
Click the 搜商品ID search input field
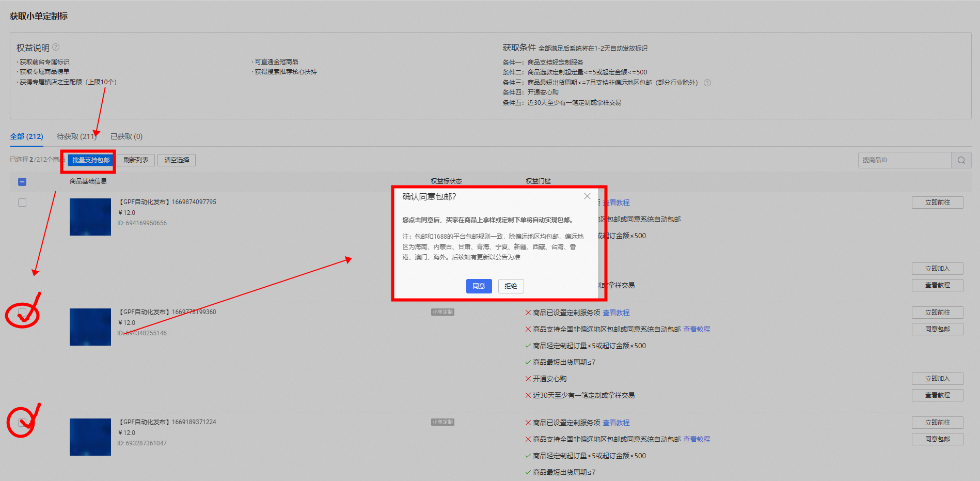click(x=904, y=160)
